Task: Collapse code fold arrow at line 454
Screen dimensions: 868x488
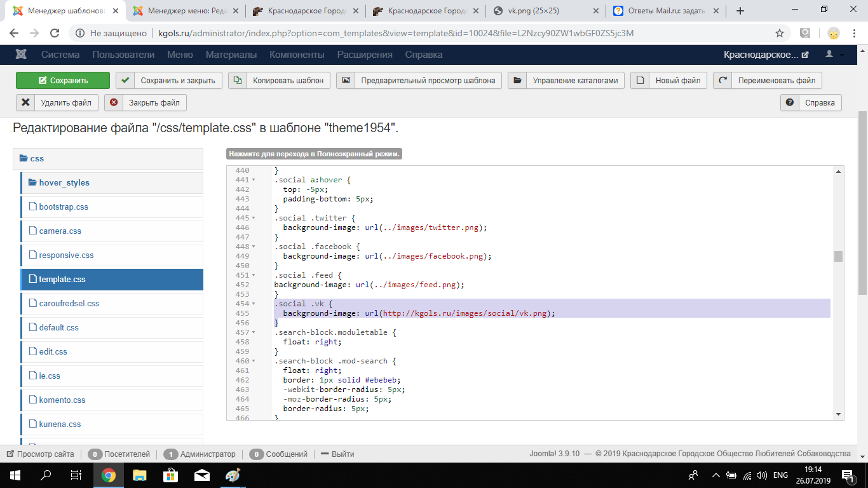Action: [x=254, y=304]
